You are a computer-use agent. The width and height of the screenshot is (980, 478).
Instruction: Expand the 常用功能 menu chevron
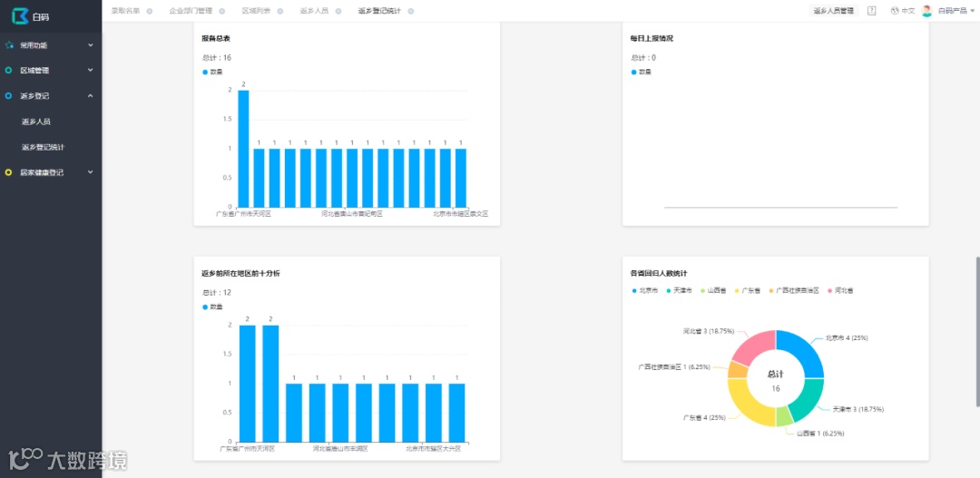pyautogui.click(x=90, y=45)
